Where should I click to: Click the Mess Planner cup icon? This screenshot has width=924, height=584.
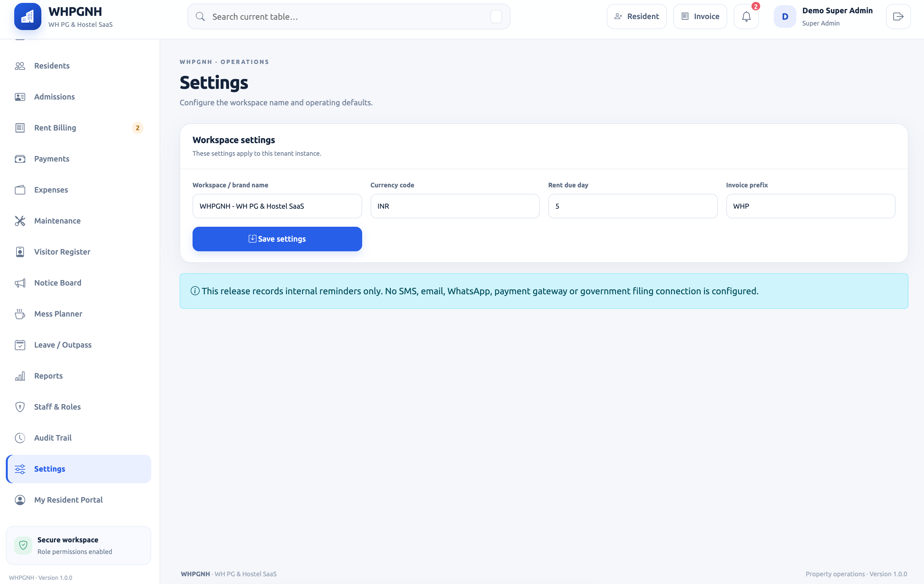pyautogui.click(x=20, y=314)
